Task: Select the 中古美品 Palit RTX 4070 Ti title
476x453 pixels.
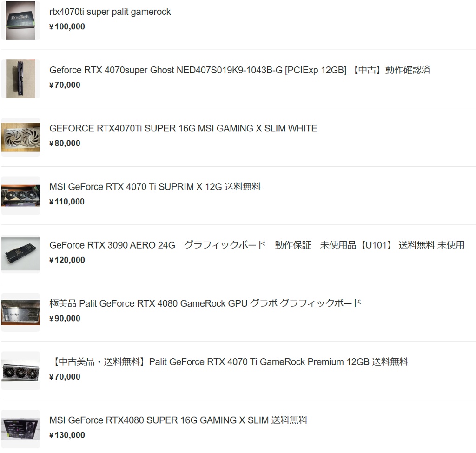Action: (229, 361)
